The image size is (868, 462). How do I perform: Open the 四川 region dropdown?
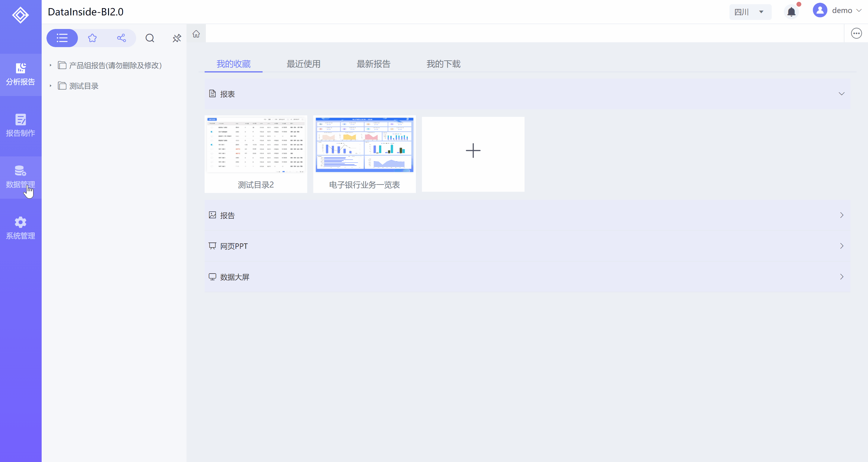(750, 12)
